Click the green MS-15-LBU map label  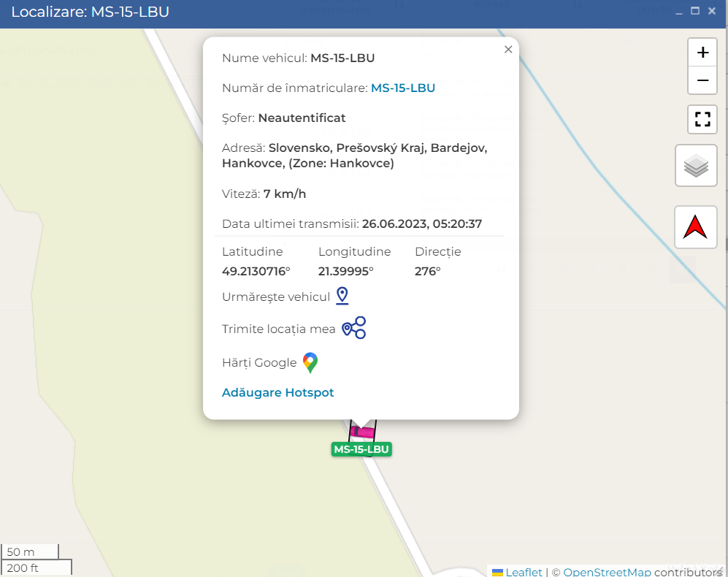361,449
